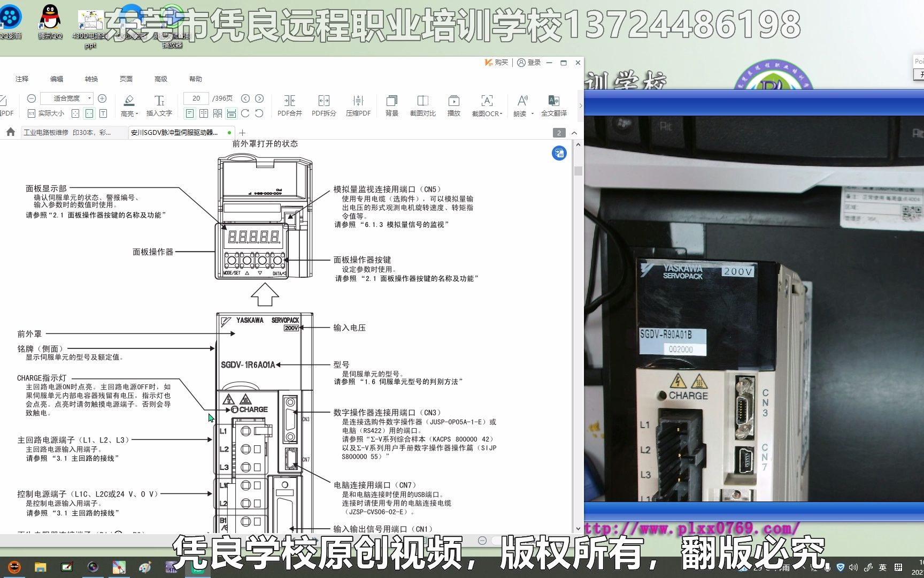Click bottom zoom slider minus button
924x578 pixels.
pos(482,541)
